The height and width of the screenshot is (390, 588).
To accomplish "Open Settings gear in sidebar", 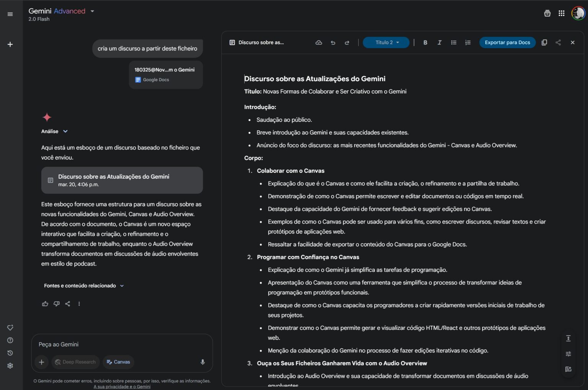I will click(10, 366).
